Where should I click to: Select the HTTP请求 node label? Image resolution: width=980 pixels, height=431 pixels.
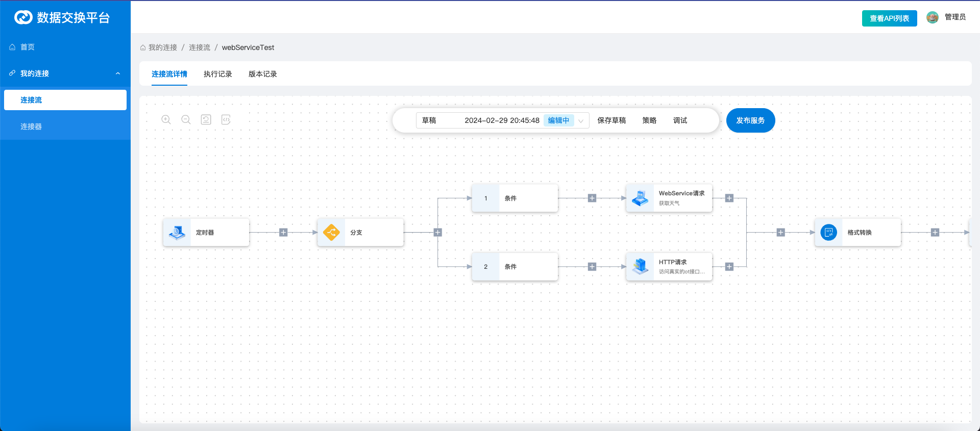point(673,262)
